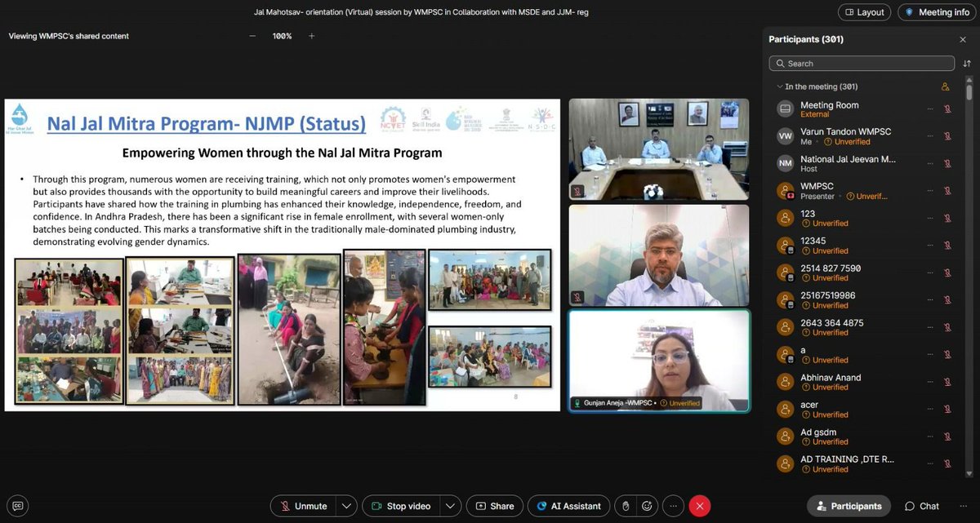Toggle mute for 2514 827 7590
This screenshot has height=523, width=980.
tap(947, 273)
